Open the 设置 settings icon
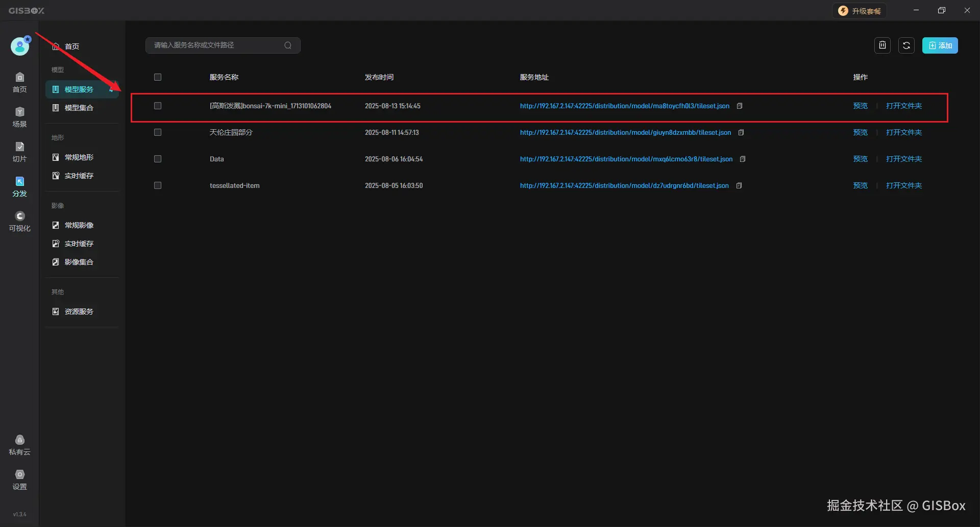 pyautogui.click(x=19, y=480)
